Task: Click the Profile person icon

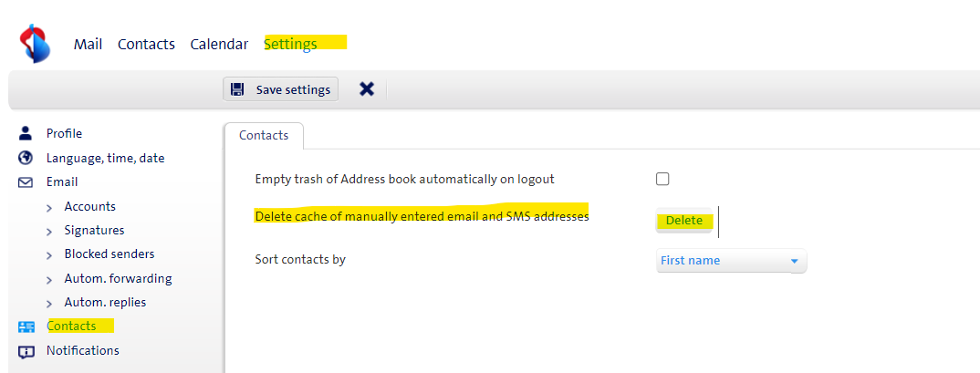Action: tap(26, 133)
